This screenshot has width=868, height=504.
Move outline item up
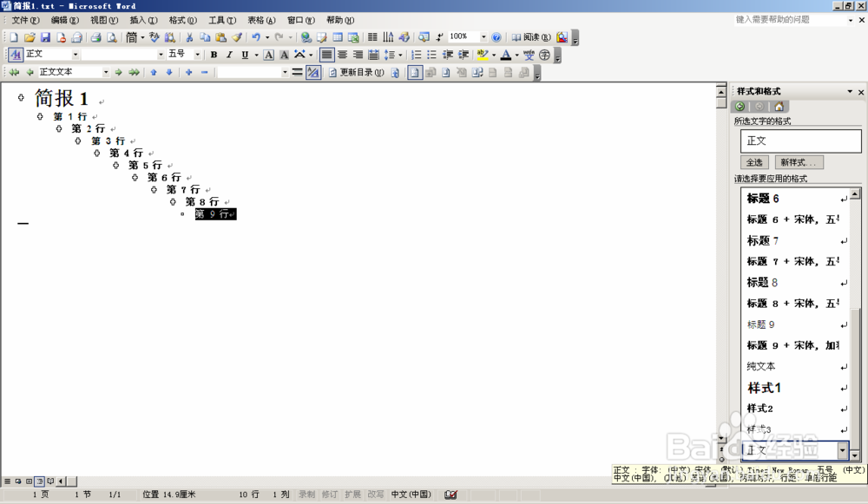coord(154,73)
